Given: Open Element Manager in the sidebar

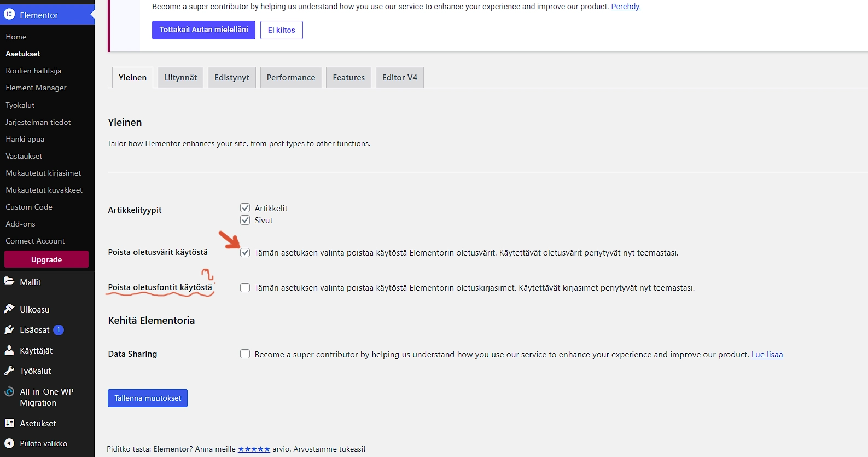Looking at the screenshot, I should [x=36, y=88].
